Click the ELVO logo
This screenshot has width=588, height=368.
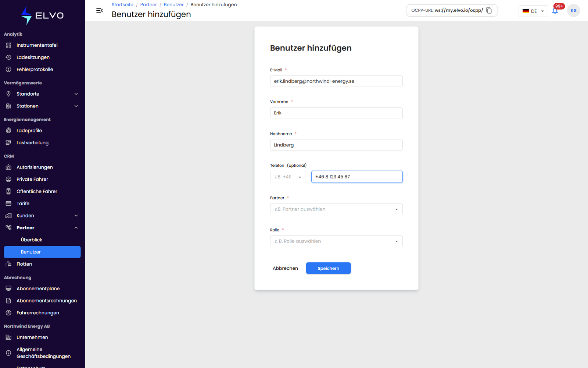pyautogui.click(x=42, y=15)
